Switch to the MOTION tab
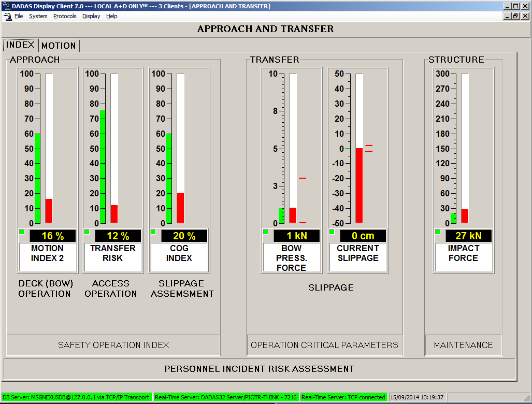This screenshot has width=532, height=404. [59, 46]
